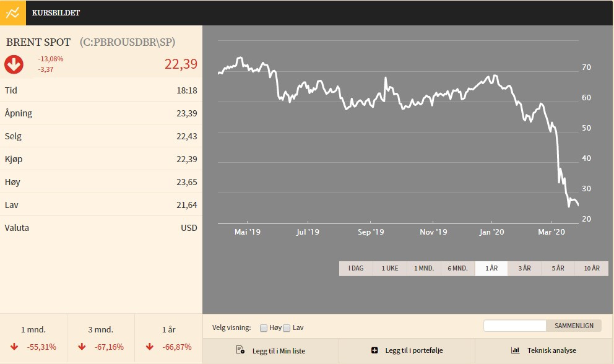Switch chart to 1 UKE range
This screenshot has height=364, width=614.
click(x=390, y=268)
